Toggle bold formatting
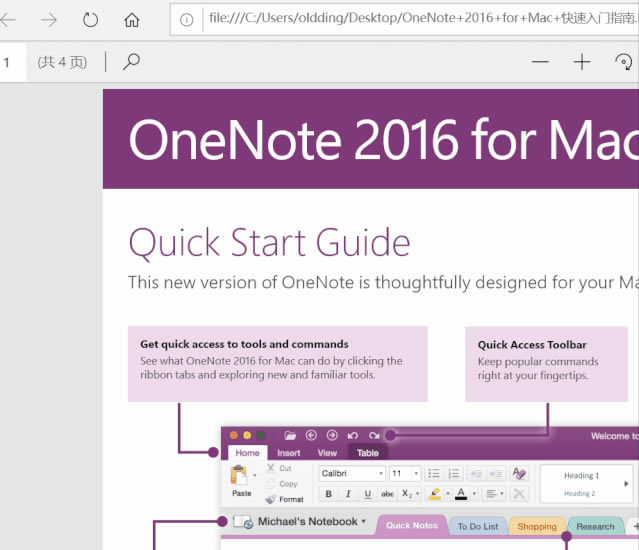 (328, 494)
